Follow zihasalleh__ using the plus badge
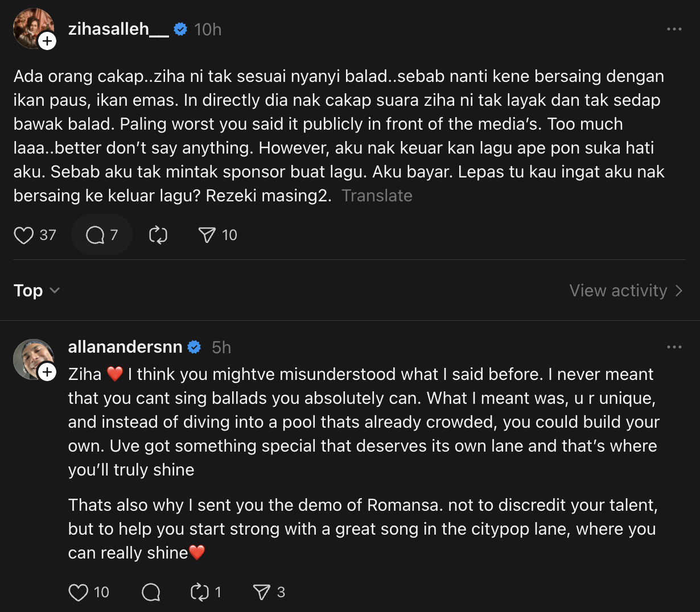Viewport: 700px width, 612px height. 47,41
